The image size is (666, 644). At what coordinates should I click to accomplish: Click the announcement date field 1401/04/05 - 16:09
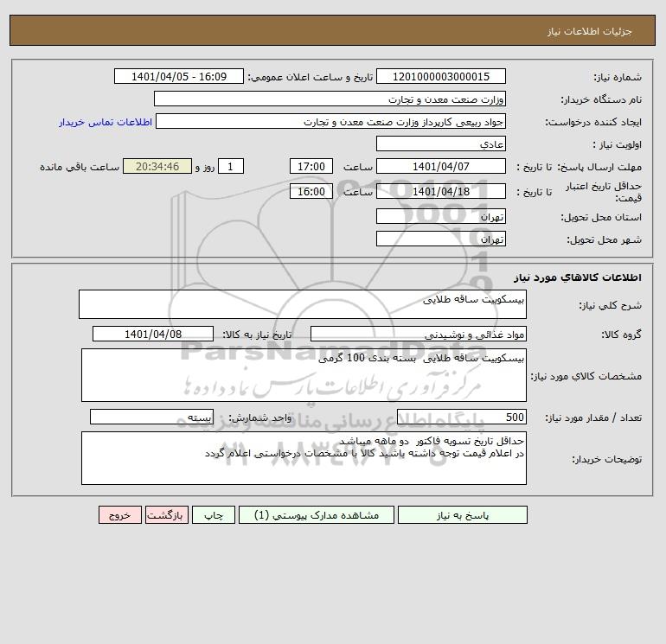179,76
